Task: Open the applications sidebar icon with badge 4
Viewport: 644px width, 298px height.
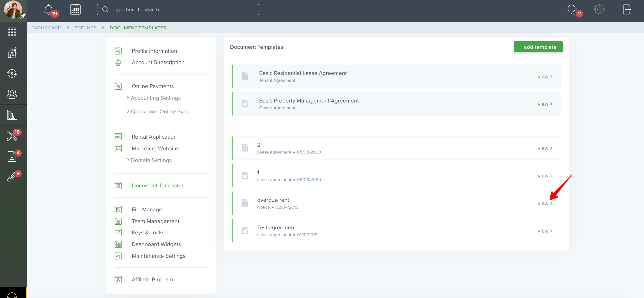Action: pyautogui.click(x=12, y=157)
